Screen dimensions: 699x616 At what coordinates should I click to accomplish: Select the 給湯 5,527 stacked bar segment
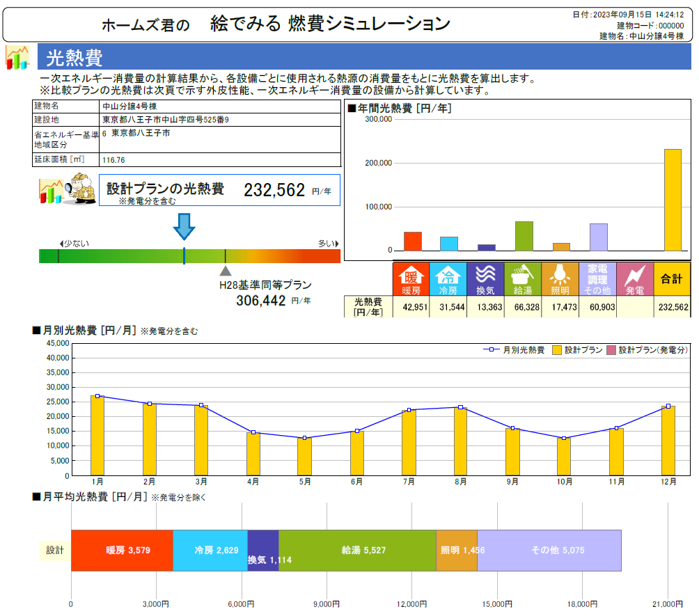coord(357,550)
